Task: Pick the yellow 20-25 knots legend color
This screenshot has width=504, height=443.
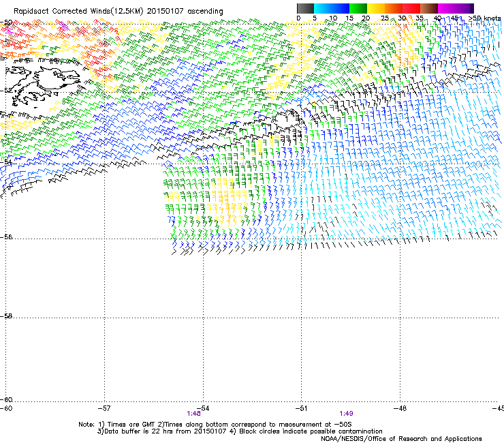Action: point(376,8)
